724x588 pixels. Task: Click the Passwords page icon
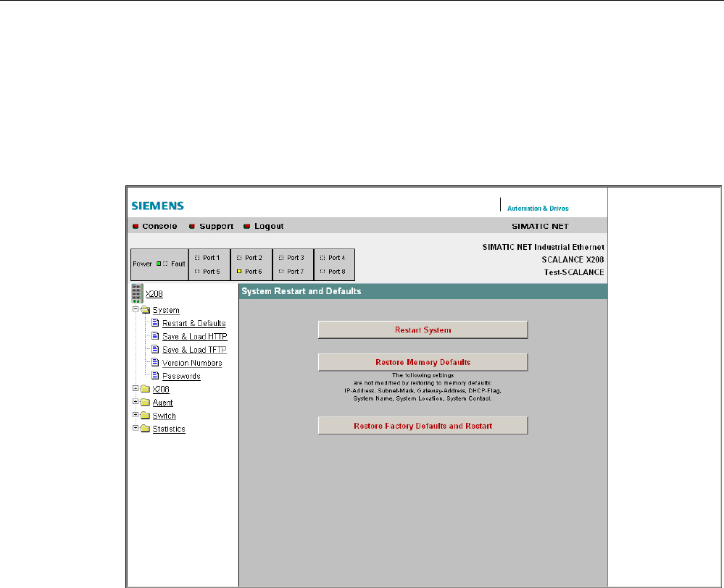point(155,376)
